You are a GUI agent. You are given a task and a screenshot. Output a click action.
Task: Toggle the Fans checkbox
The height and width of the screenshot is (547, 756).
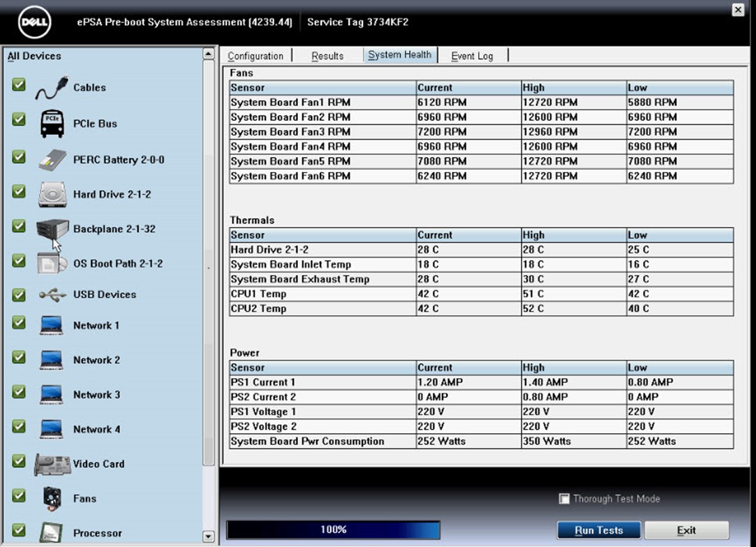click(19, 495)
